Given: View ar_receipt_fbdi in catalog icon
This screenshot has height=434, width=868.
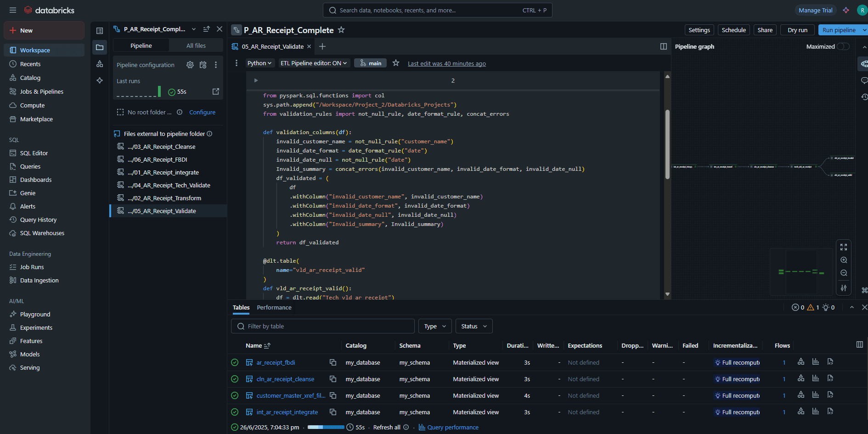Looking at the screenshot, I should [x=801, y=362].
